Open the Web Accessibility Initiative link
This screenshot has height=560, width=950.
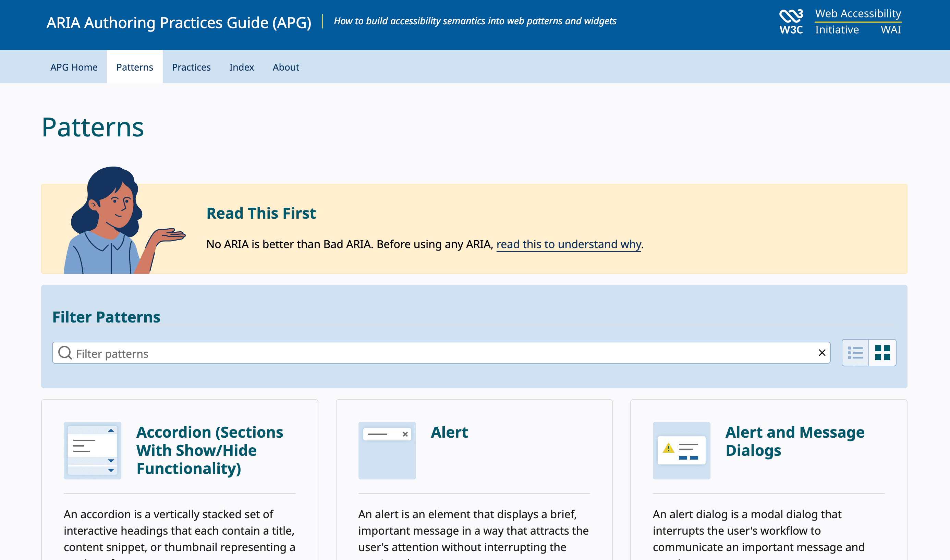point(858,22)
